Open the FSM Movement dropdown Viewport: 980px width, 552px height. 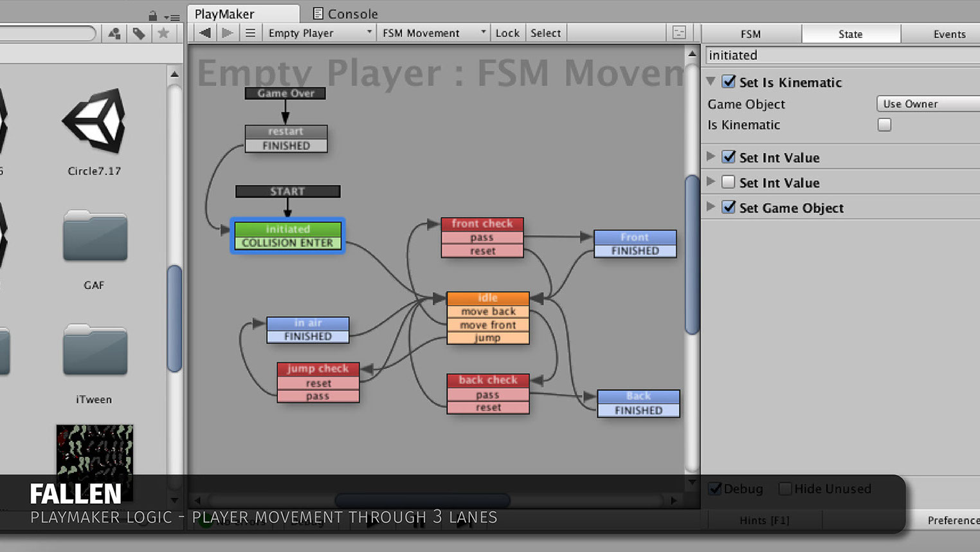tap(433, 33)
